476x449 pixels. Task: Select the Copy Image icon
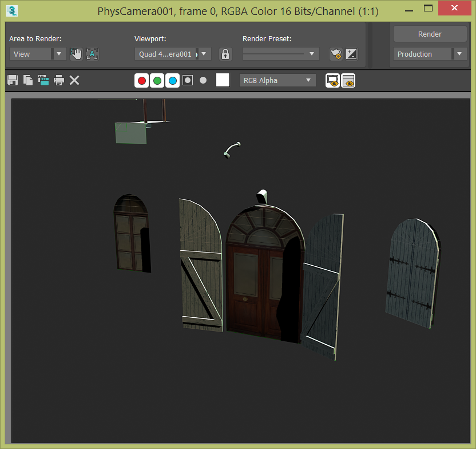(27, 80)
